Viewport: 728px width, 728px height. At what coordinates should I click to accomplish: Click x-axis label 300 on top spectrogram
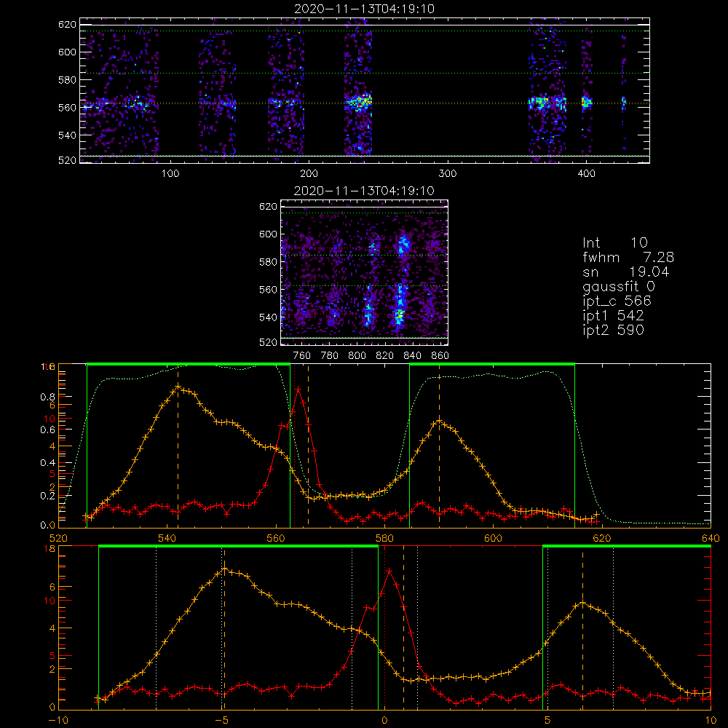tap(448, 174)
